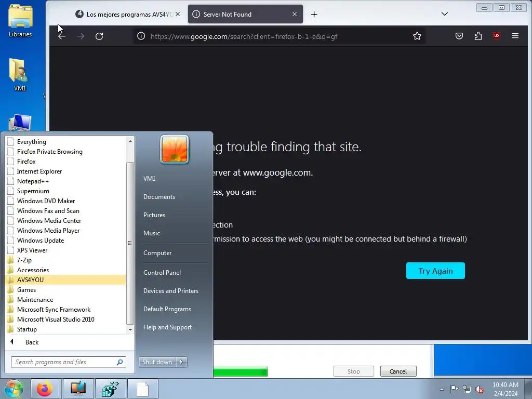Go forward in Firefox history

81,36
